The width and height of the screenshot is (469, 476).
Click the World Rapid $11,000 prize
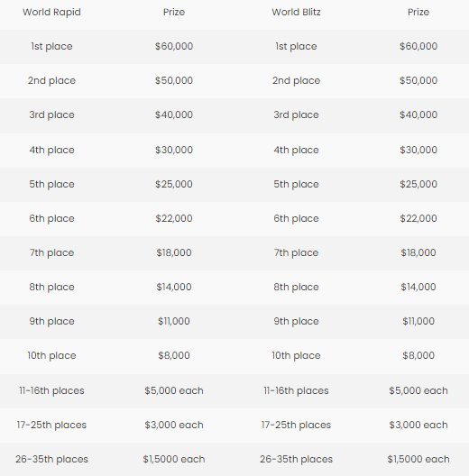pyautogui.click(x=174, y=321)
